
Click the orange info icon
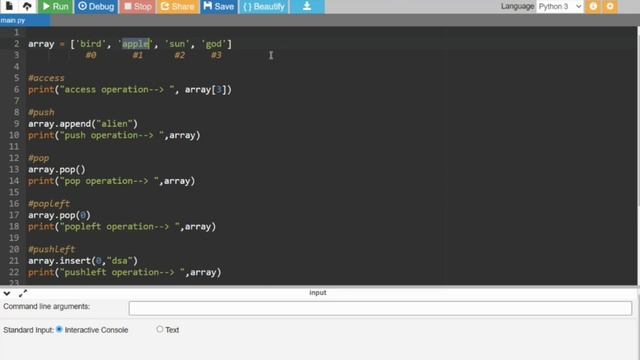coord(593,7)
